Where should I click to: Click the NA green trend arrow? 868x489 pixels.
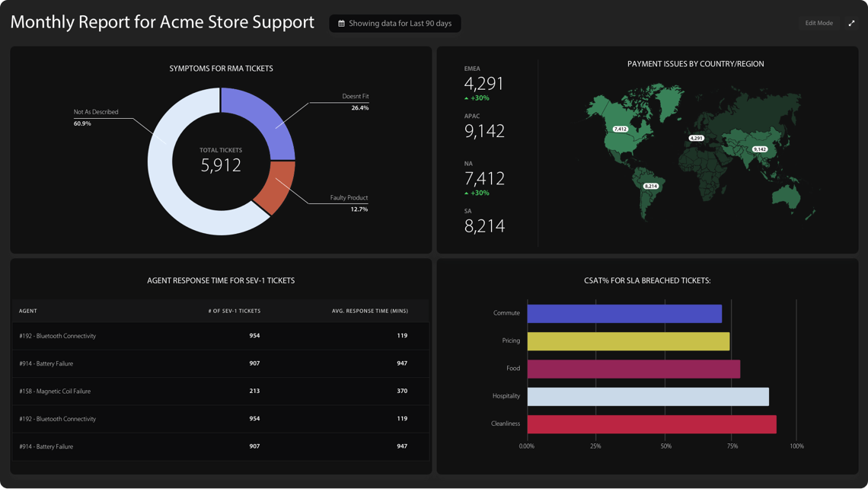click(467, 193)
